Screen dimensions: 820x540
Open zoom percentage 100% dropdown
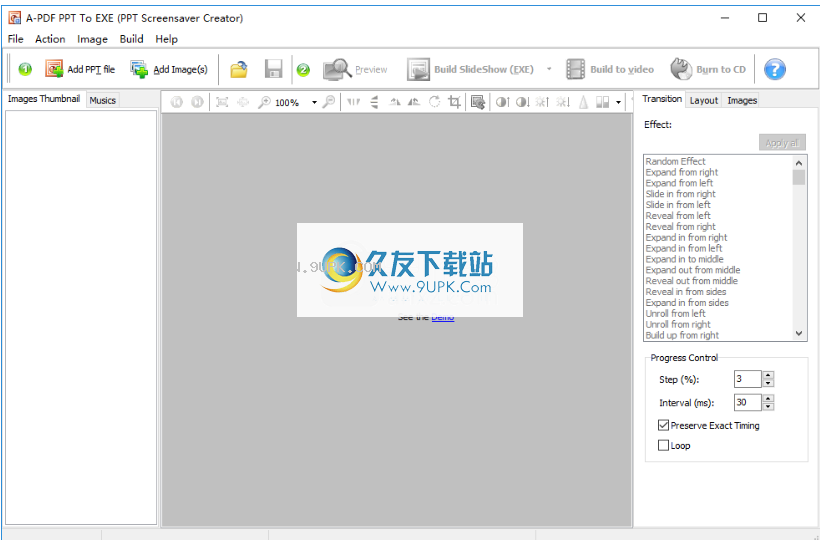point(314,102)
